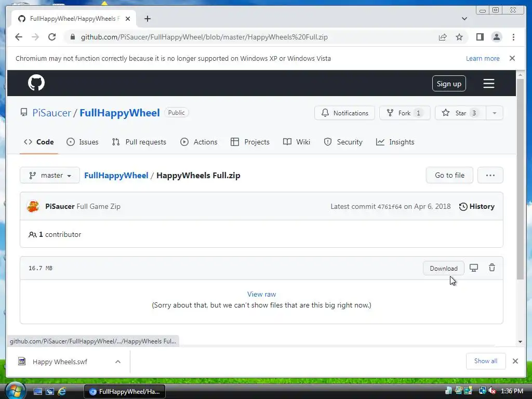The image size is (532, 399).
Task: Click the Sign up button
Action: pos(449,84)
